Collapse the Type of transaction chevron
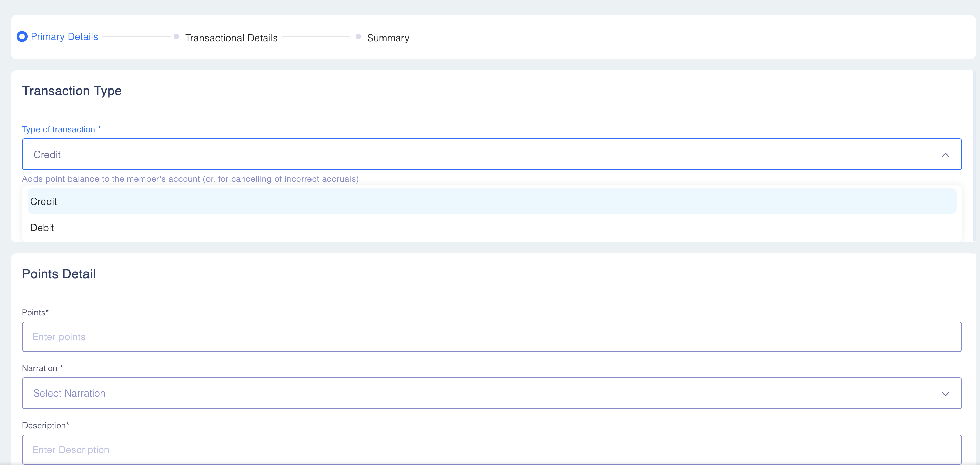The image size is (980, 471). click(x=945, y=155)
